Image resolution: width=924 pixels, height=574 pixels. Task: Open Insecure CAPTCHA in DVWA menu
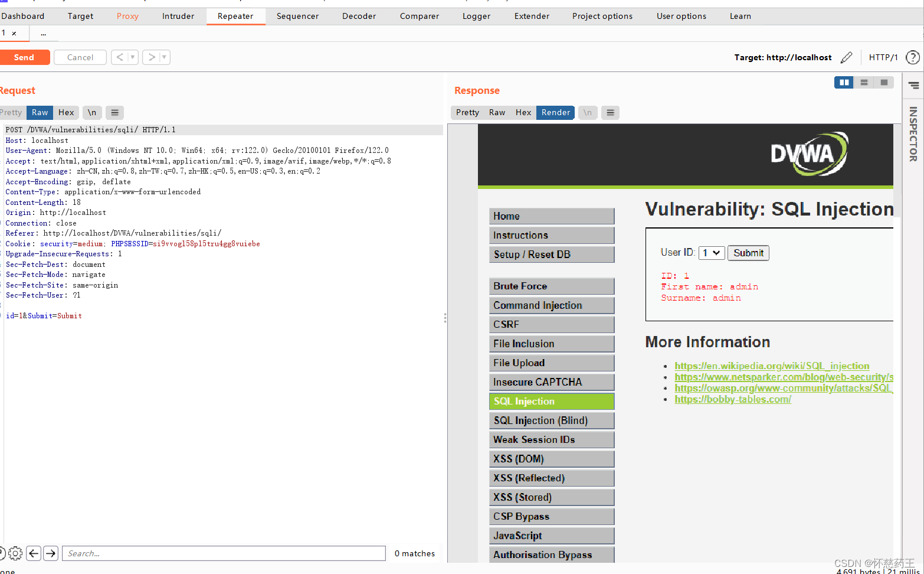tap(552, 382)
